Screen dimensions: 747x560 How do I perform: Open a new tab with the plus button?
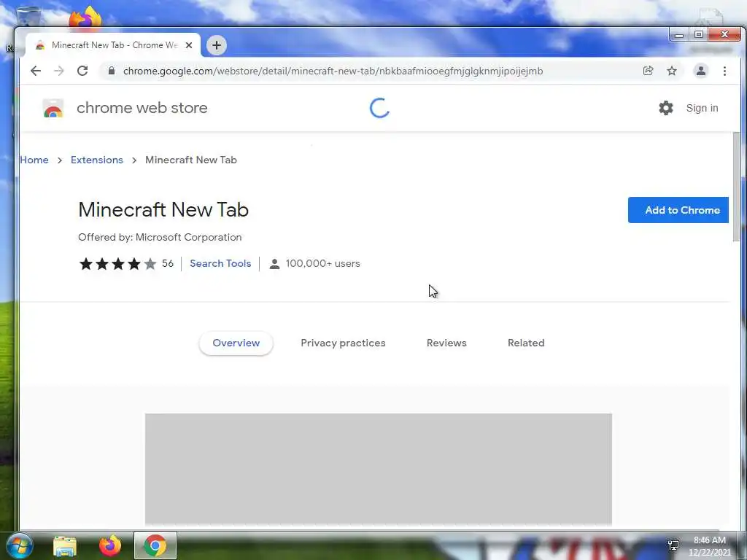(216, 45)
